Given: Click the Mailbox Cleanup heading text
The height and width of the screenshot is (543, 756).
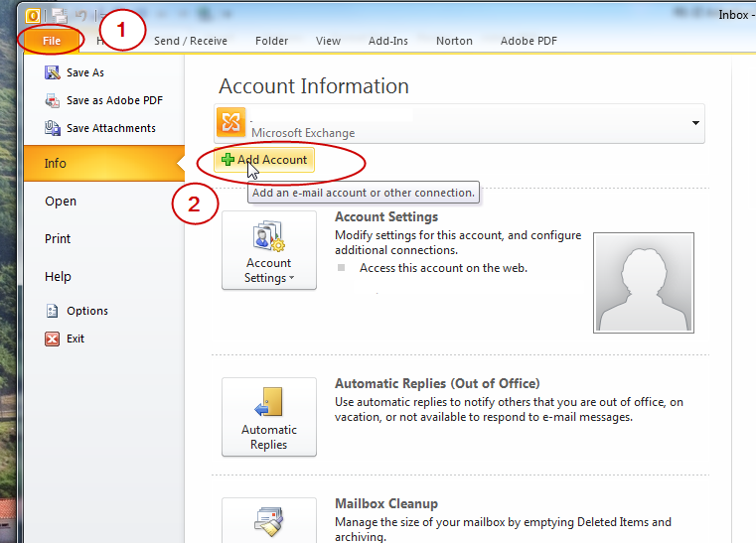Looking at the screenshot, I should (x=386, y=504).
